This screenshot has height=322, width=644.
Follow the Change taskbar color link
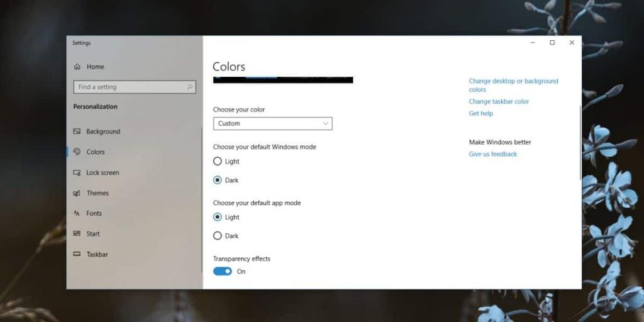(x=499, y=101)
